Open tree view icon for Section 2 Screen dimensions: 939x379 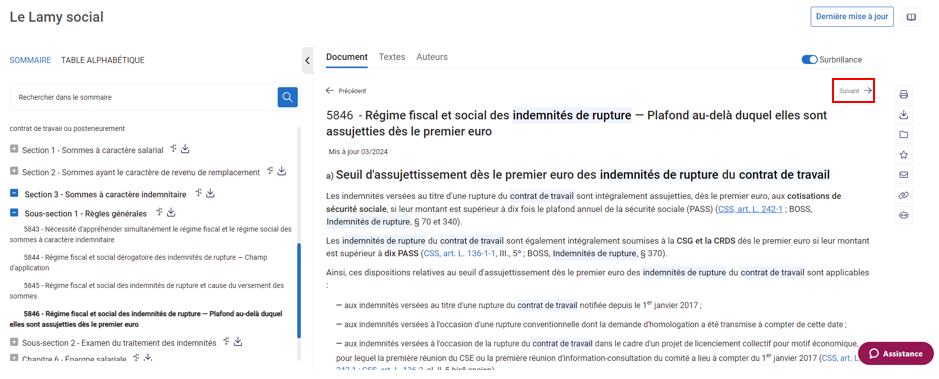point(270,171)
